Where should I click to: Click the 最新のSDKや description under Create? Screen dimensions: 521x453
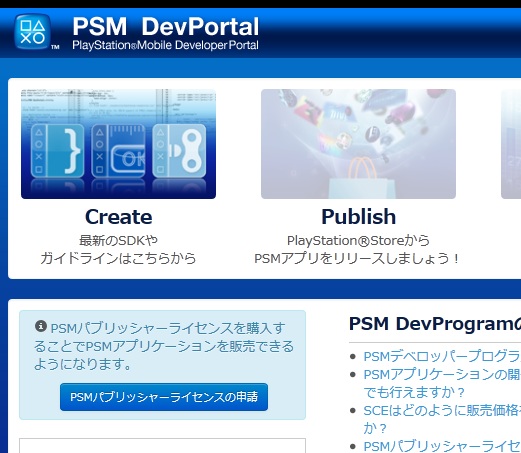118,240
